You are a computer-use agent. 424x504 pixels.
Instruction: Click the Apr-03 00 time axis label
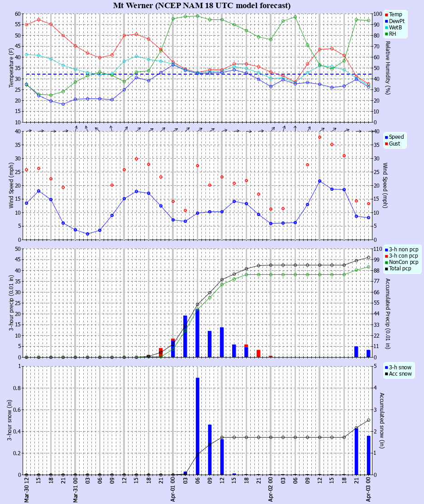(369, 490)
